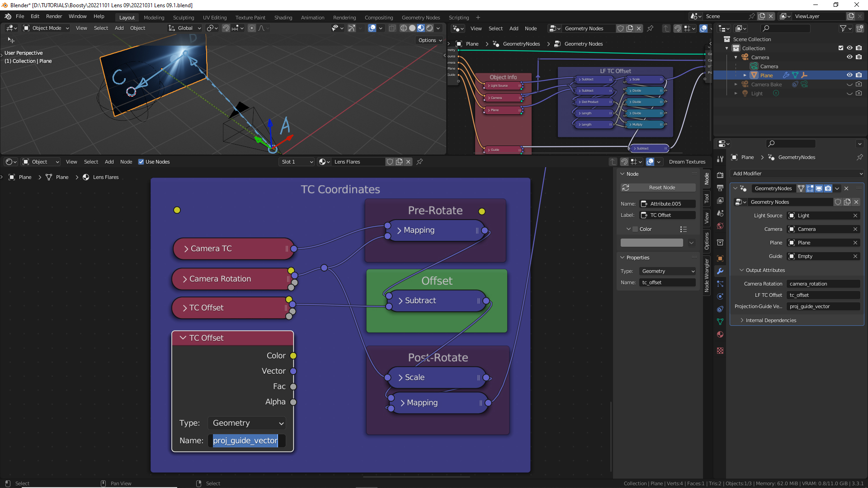
Task: Open the Texture properties checker tab
Action: (x=720, y=351)
